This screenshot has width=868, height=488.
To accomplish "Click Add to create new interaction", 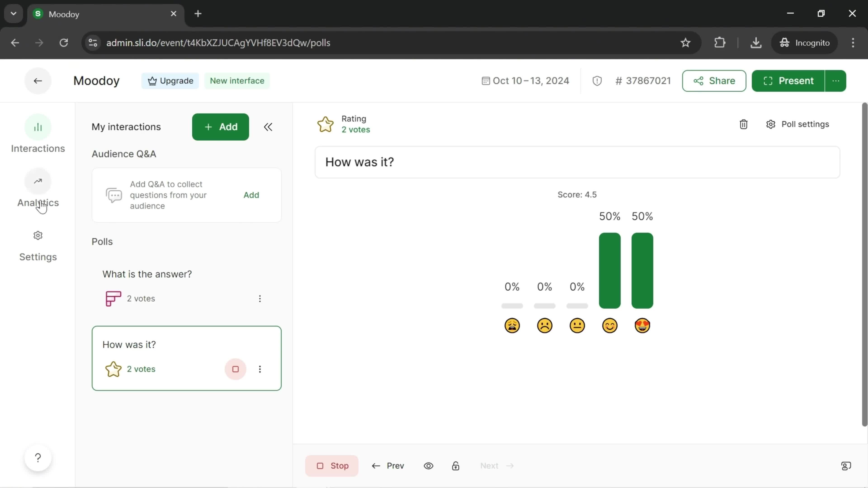I will (221, 126).
